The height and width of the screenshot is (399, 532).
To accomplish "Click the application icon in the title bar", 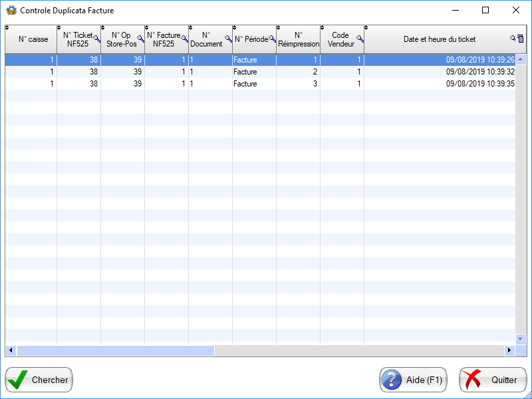I will [11, 11].
